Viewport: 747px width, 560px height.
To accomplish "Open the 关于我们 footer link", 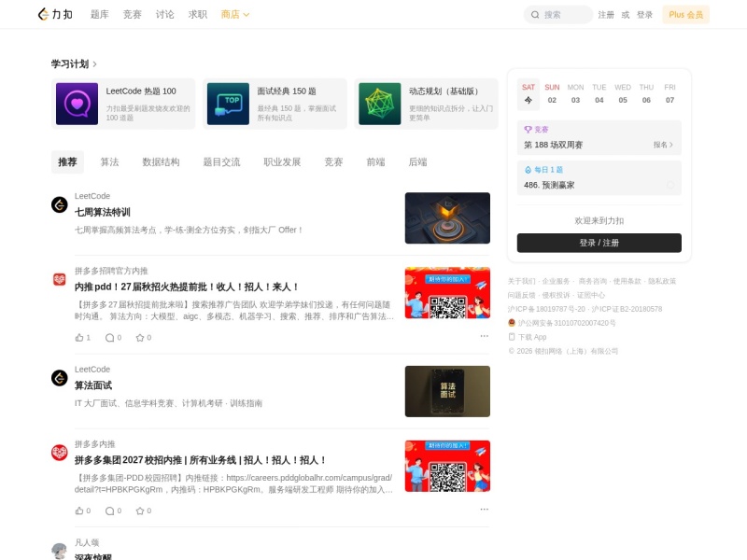I will pos(521,281).
